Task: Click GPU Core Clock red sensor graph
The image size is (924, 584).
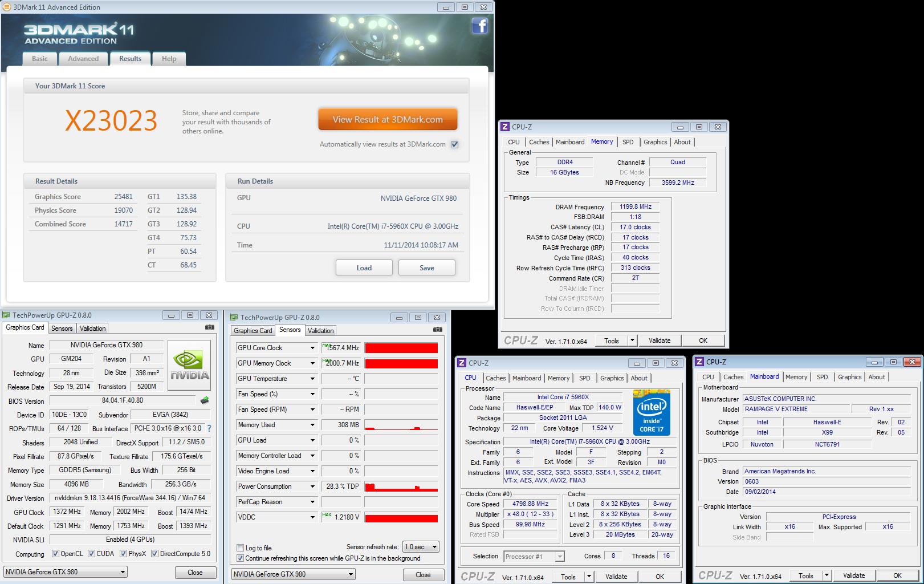Action: [x=401, y=348]
